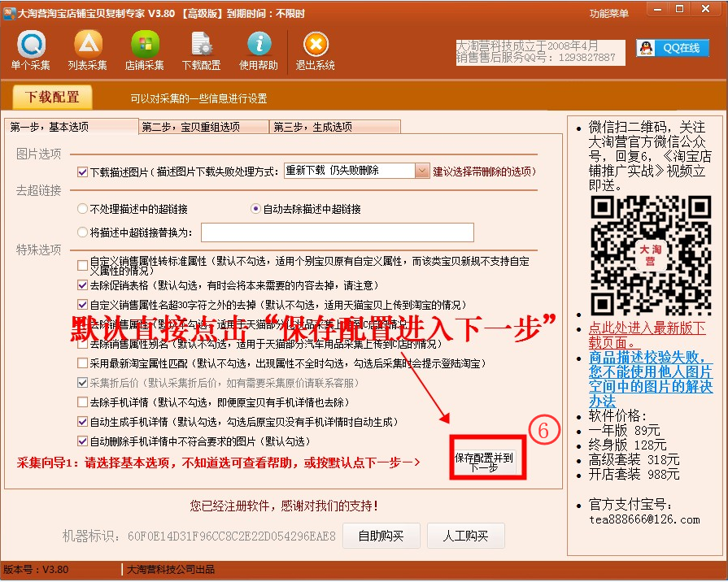Screen dimensions: 728x582
Task: Switch to 第二步,宝贝重组选项 tab
Action: coord(204,127)
